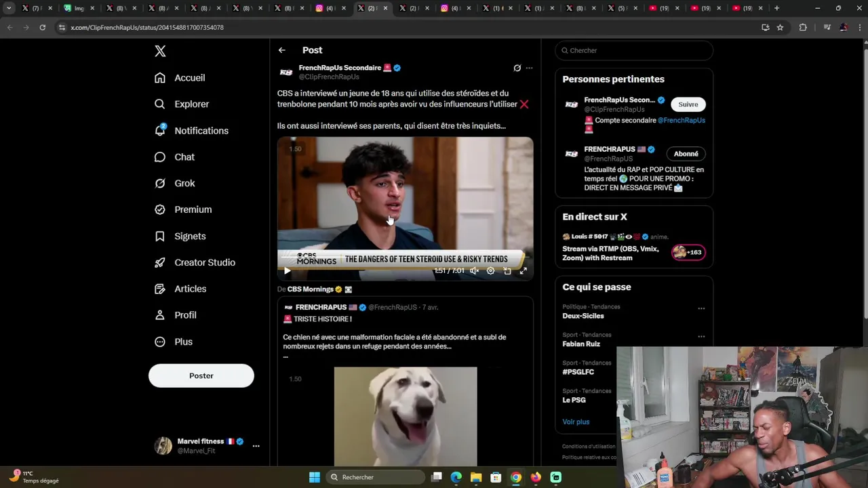Click the Grok icon on the post
The image size is (868, 488).
click(x=517, y=68)
